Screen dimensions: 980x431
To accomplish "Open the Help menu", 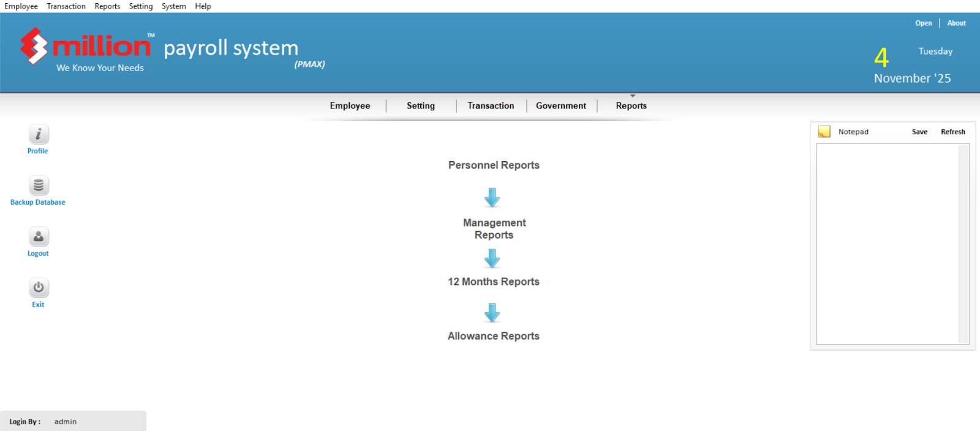I will (x=203, y=6).
